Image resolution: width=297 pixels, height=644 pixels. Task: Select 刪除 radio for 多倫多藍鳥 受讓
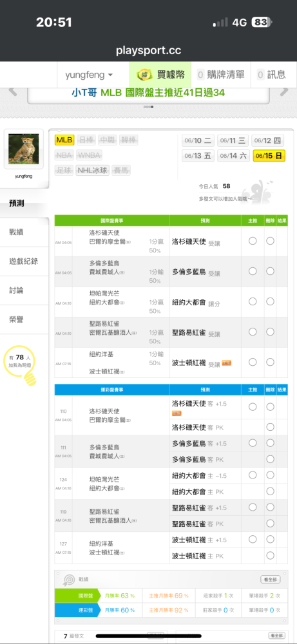point(270,272)
